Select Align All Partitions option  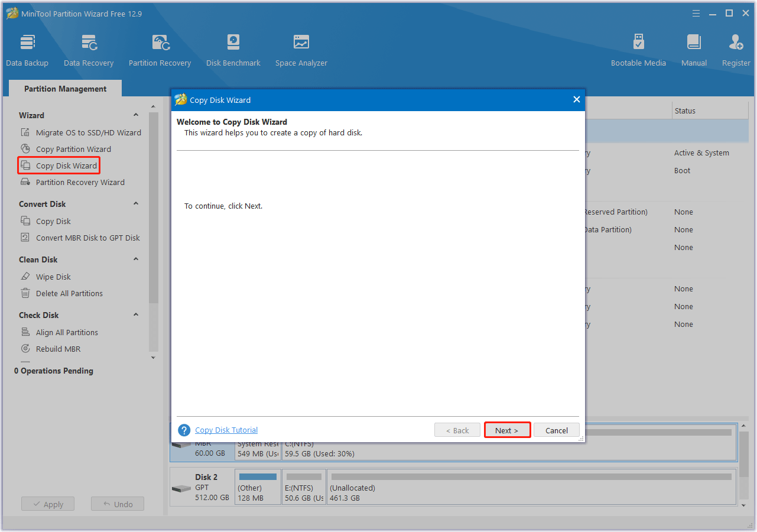coord(67,332)
